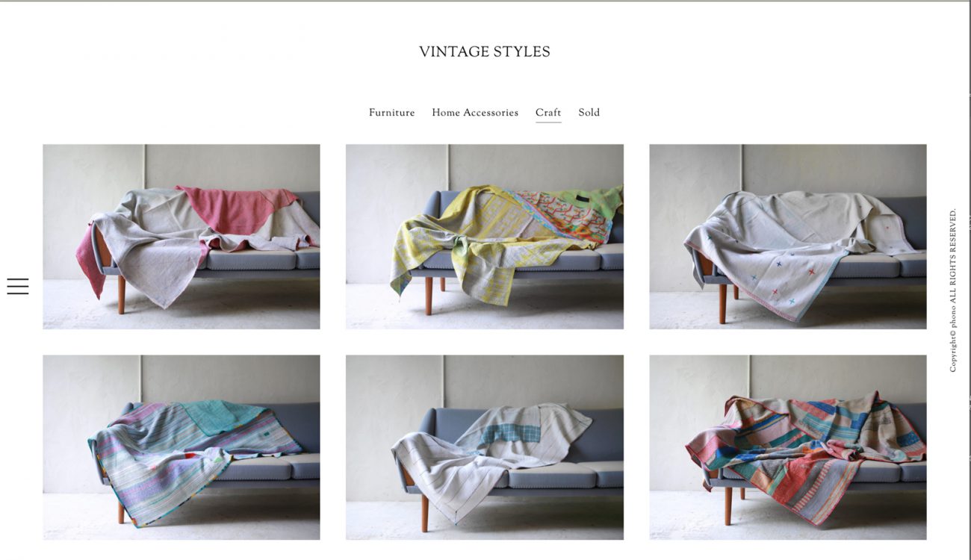This screenshot has width=971, height=560.
Task: Go to the Furniture category
Action: tap(391, 113)
